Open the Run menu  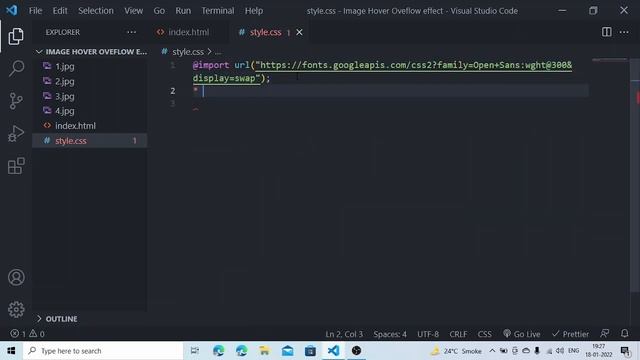click(183, 11)
